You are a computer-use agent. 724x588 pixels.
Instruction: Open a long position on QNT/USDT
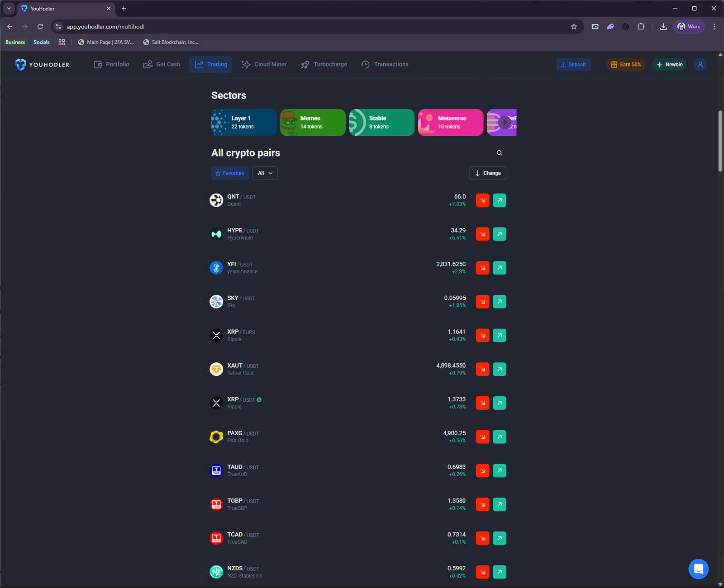[x=499, y=200]
